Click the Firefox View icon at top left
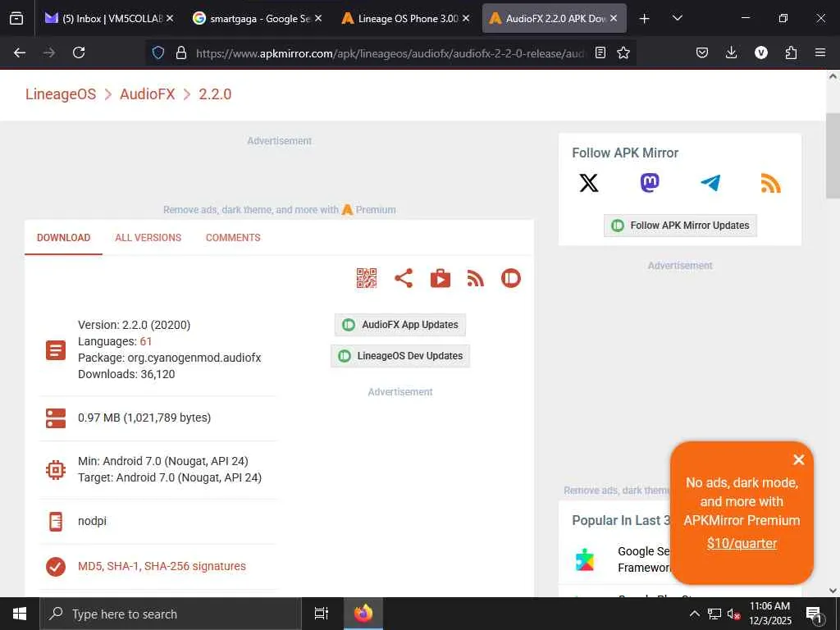The width and height of the screenshot is (840, 630). (x=16, y=18)
